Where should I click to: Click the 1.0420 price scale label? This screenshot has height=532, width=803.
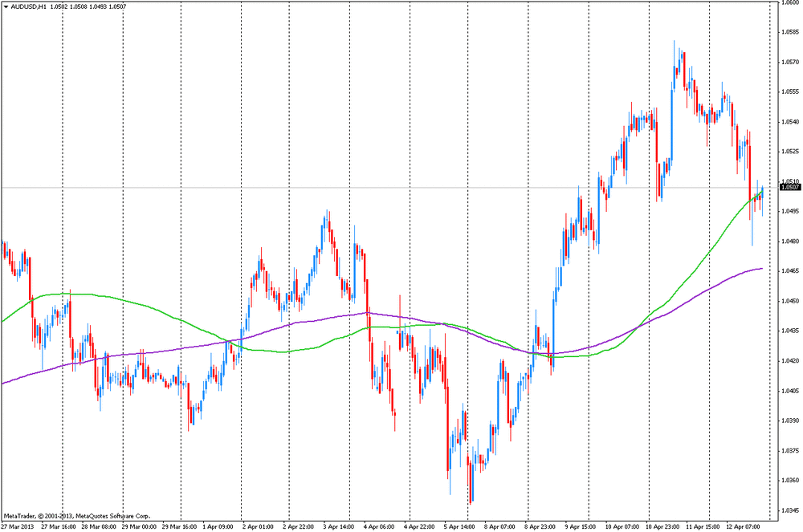[791, 361]
